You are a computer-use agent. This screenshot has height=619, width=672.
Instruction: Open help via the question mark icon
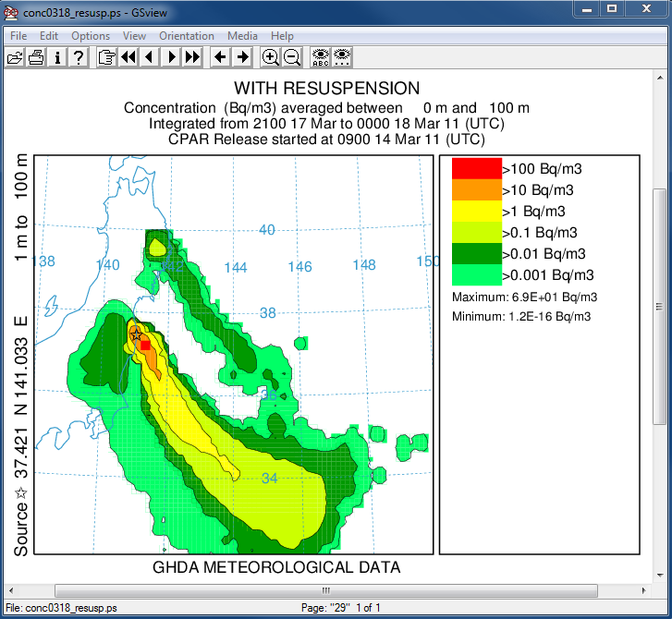(x=79, y=57)
